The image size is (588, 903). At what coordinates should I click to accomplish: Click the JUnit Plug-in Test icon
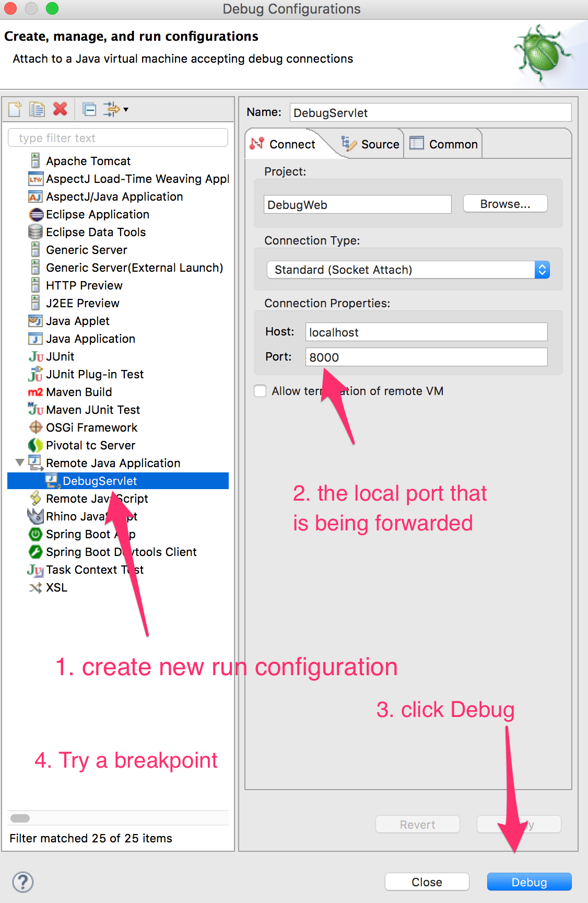[36, 374]
